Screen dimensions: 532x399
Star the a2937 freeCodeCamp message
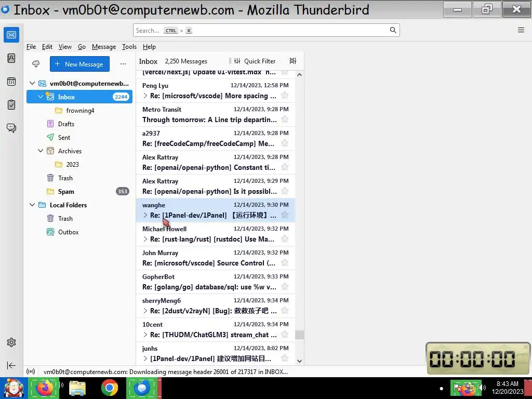285,143
